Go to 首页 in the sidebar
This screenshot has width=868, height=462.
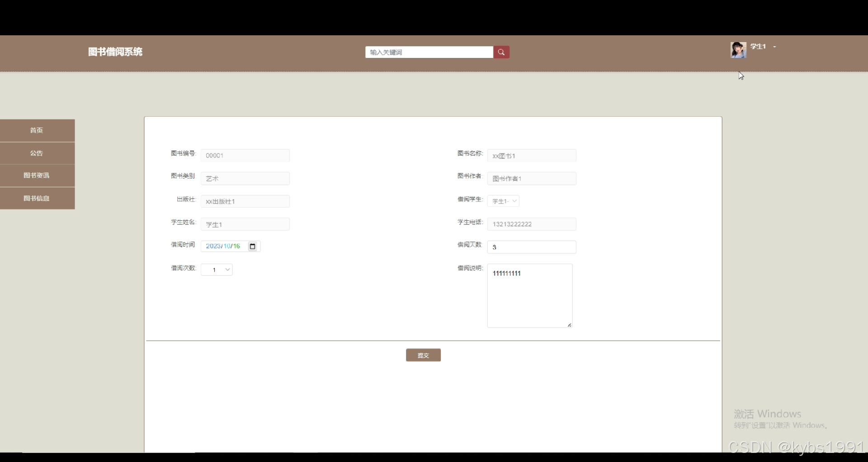(37, 130)
